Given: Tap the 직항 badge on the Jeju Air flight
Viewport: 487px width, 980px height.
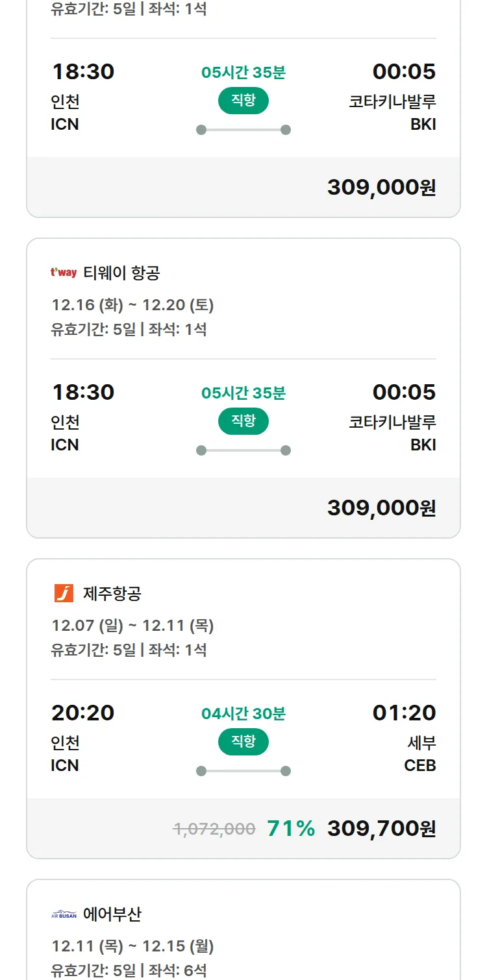Looking at the screenshot, I should [x=243, y=742].
